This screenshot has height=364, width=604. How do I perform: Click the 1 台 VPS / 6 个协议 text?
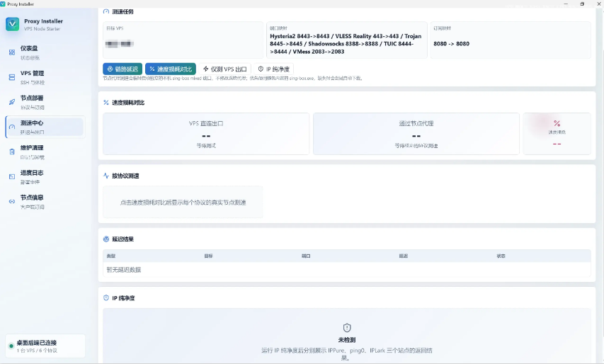[37, 351]
